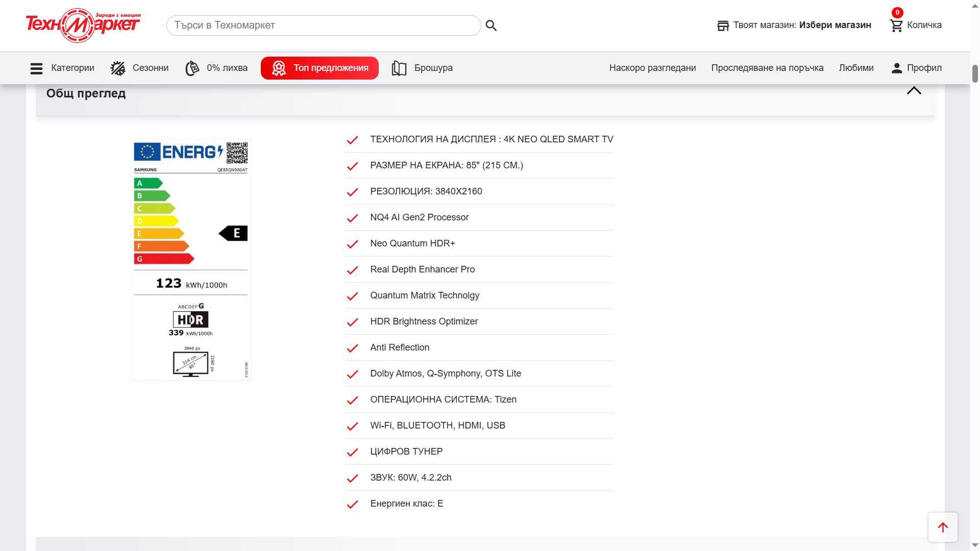Open Топ предложения button
The image size is (980, 551).
click(320, 68)
